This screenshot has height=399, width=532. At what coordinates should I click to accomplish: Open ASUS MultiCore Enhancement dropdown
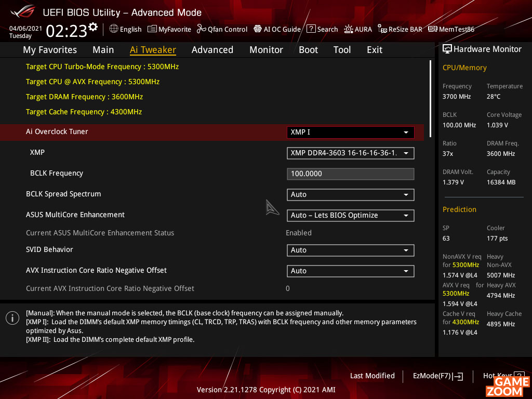point(351,215)
